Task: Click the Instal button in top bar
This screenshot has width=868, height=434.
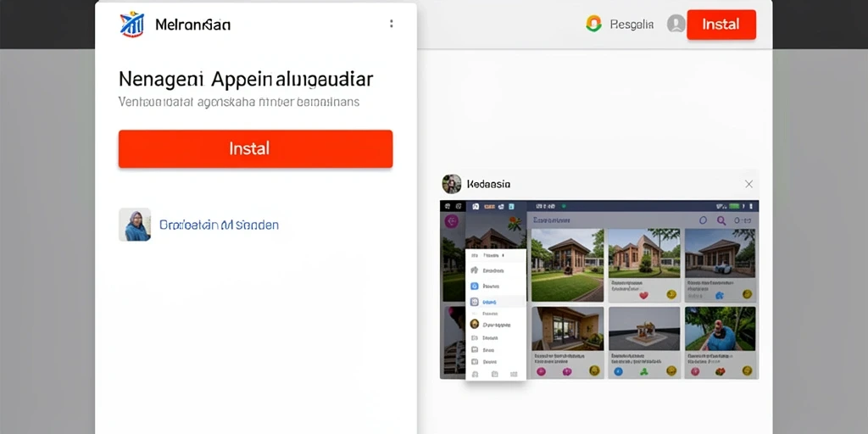Action: (721, 25)
